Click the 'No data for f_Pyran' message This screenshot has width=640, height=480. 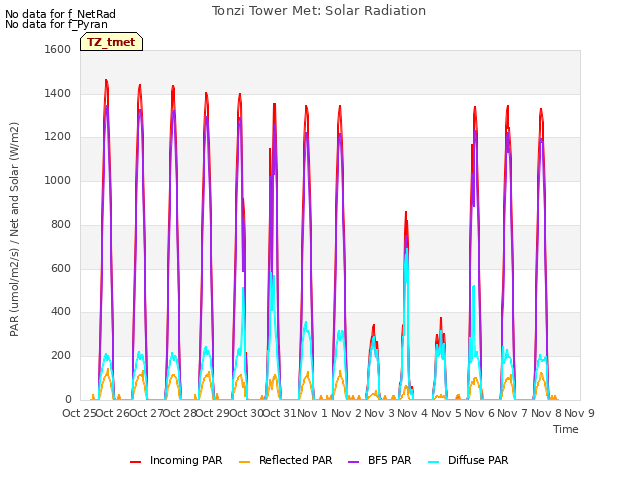[56, 24]
